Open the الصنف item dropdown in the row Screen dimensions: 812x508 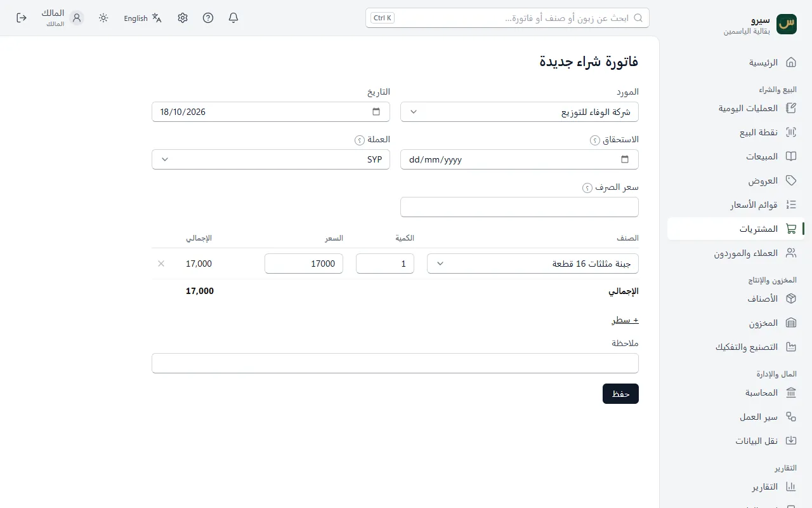pyautogui.click(x=533, y=264)
